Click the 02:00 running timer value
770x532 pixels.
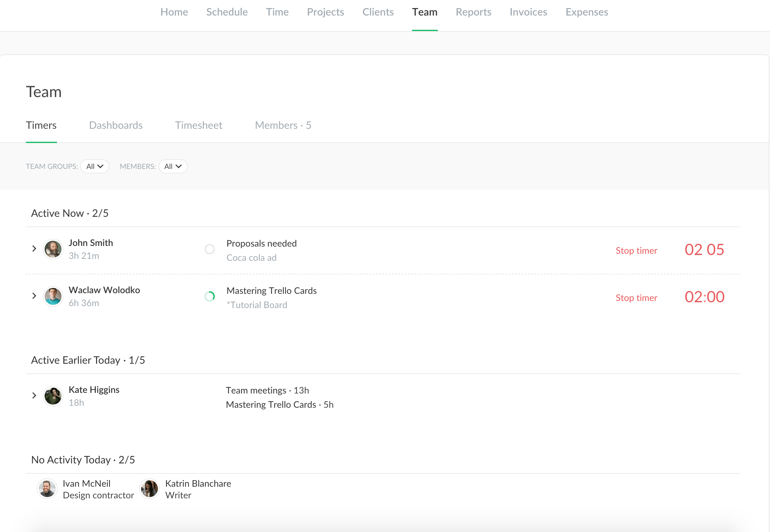(x=704, y=297)
